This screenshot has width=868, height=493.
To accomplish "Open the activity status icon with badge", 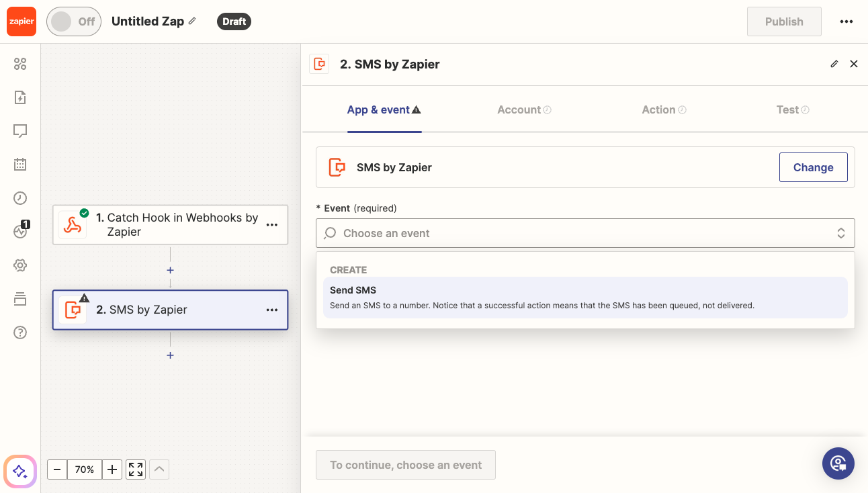I will 20,231.
